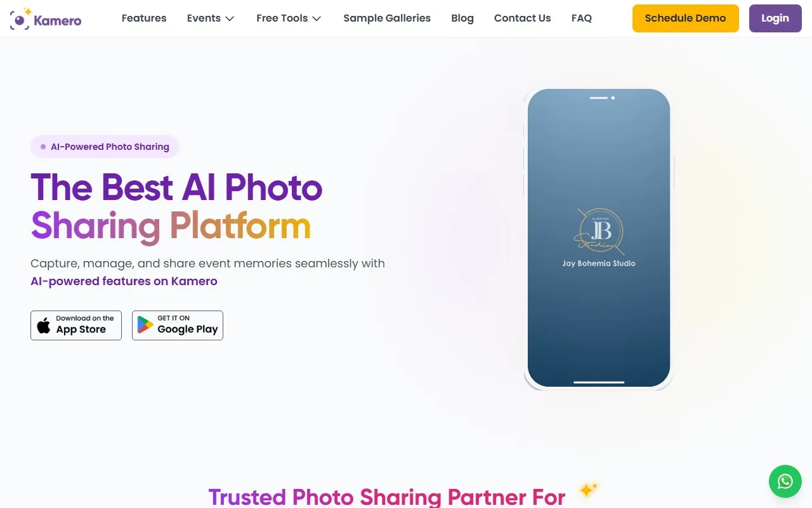812x508 pixels.
Task: Open the Blog link
Action: click(x=462, y=18)
